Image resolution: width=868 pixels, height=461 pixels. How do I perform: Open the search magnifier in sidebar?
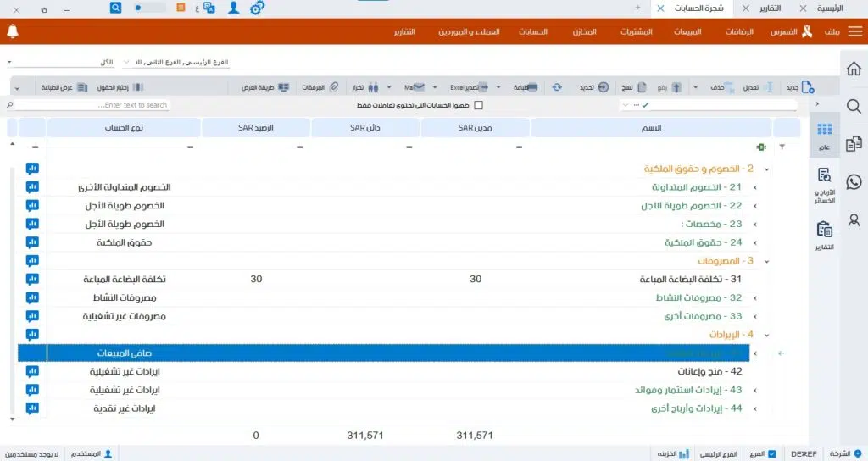coord(853,106)
